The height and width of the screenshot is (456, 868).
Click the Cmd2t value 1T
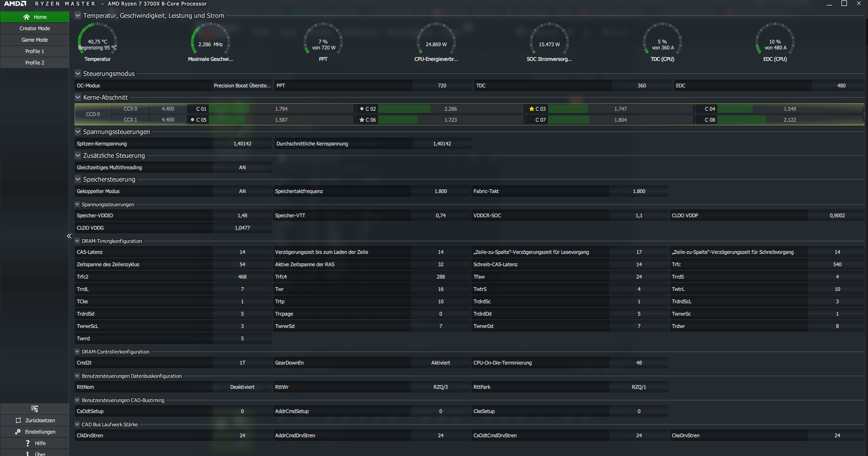242,363
